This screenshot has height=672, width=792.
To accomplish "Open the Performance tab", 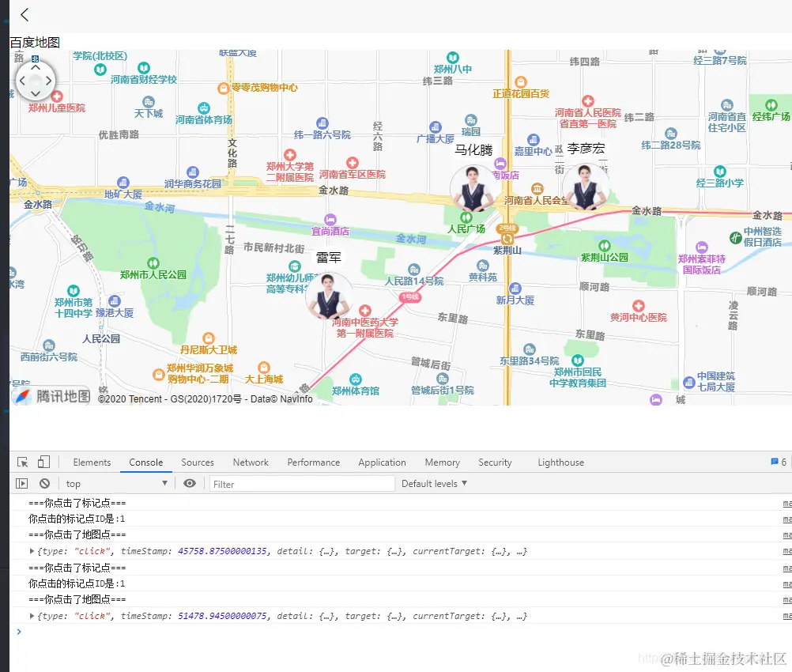I will (x=314, y=462).
